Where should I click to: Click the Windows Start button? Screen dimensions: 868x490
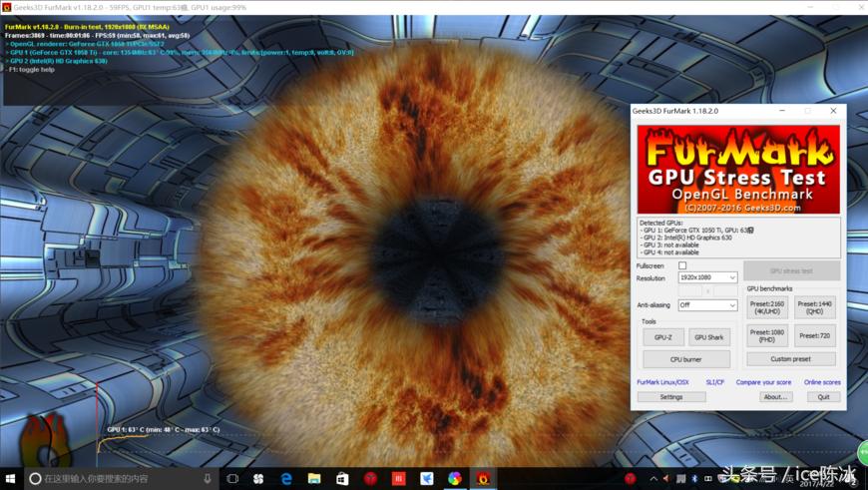11,479
